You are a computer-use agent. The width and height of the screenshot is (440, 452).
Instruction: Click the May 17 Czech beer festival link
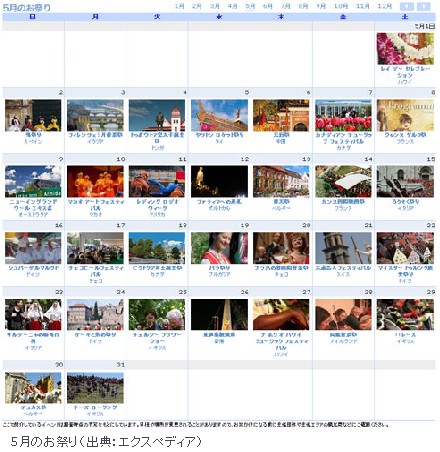[x=95, y=271]
